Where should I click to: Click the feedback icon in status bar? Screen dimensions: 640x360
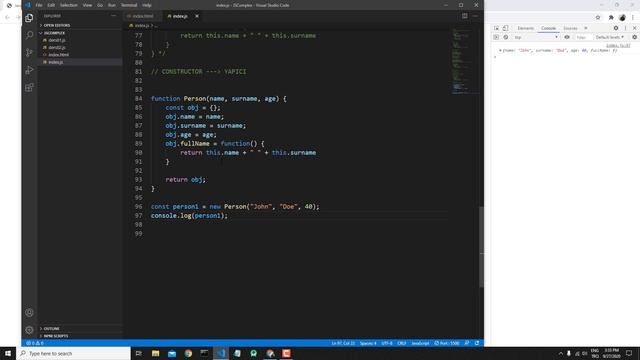467,343
